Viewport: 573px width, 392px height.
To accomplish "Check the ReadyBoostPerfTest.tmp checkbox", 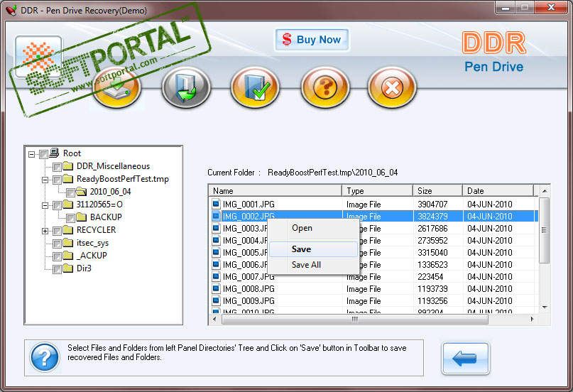I will click(57, 180).
